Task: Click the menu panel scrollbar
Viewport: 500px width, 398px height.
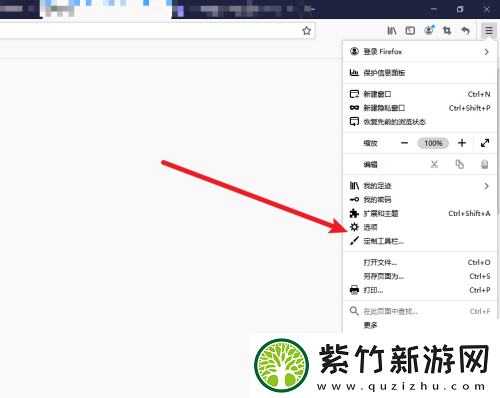Action: [498, 140]
